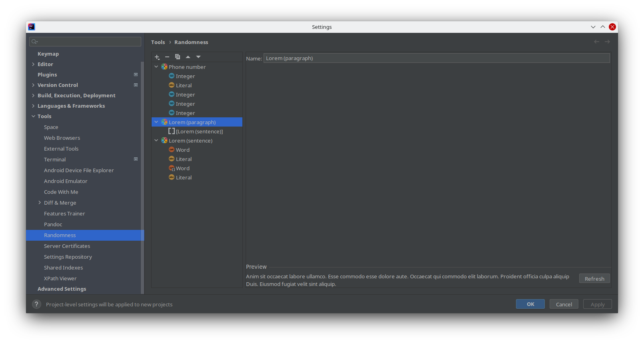
Task: Focus the settings search field
Action: pyautogui.click(x=85, y=42)
